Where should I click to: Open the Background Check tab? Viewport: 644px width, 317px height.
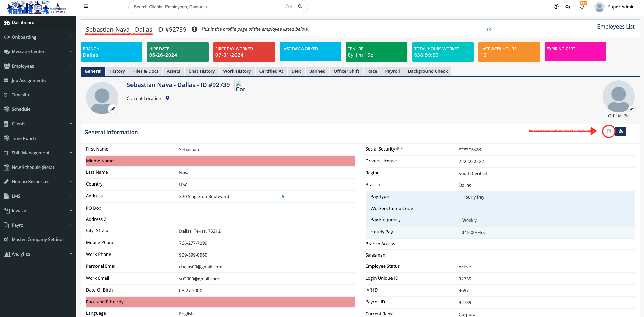point(428,71)
